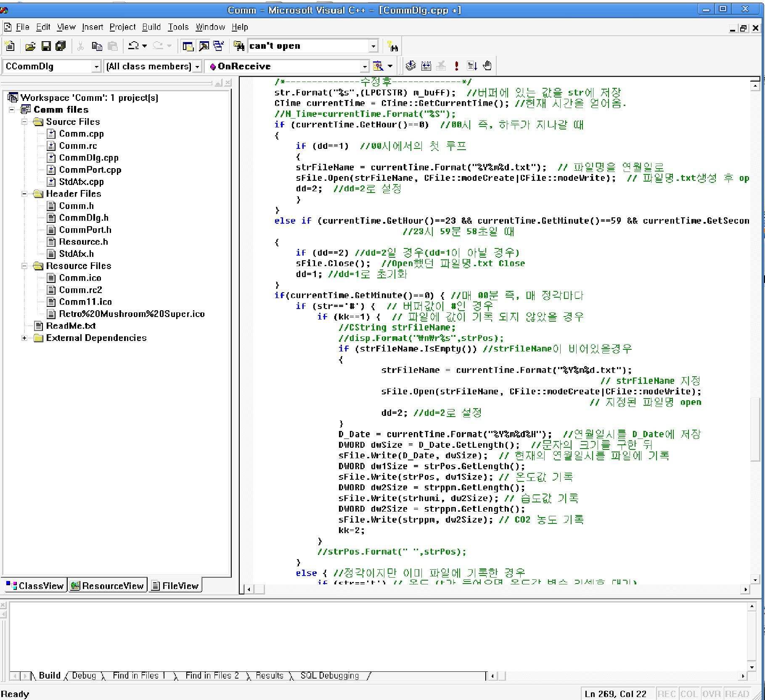Open CCommDlg class dropdown
The image size is (765, 700).
click(96, 66)
